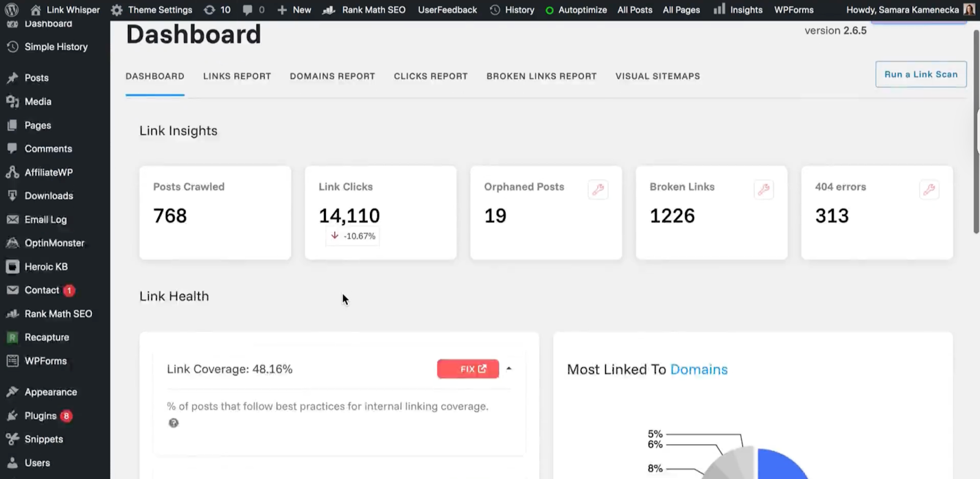The height and width of the screenshot is (479, 980).
Task: Click the Users icon in sidebar
Action: pos(12,463)
